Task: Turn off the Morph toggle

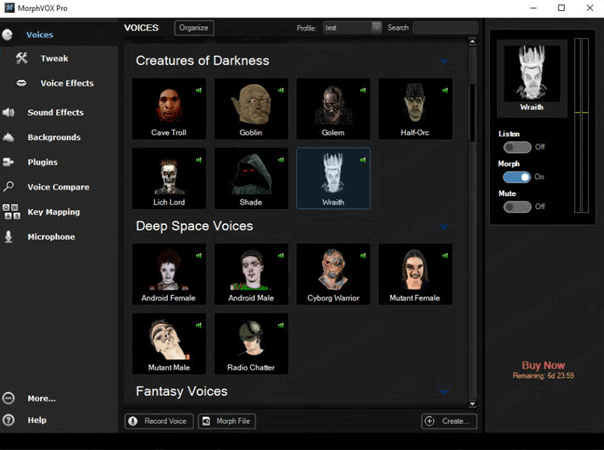Action: tap(517, 177)
